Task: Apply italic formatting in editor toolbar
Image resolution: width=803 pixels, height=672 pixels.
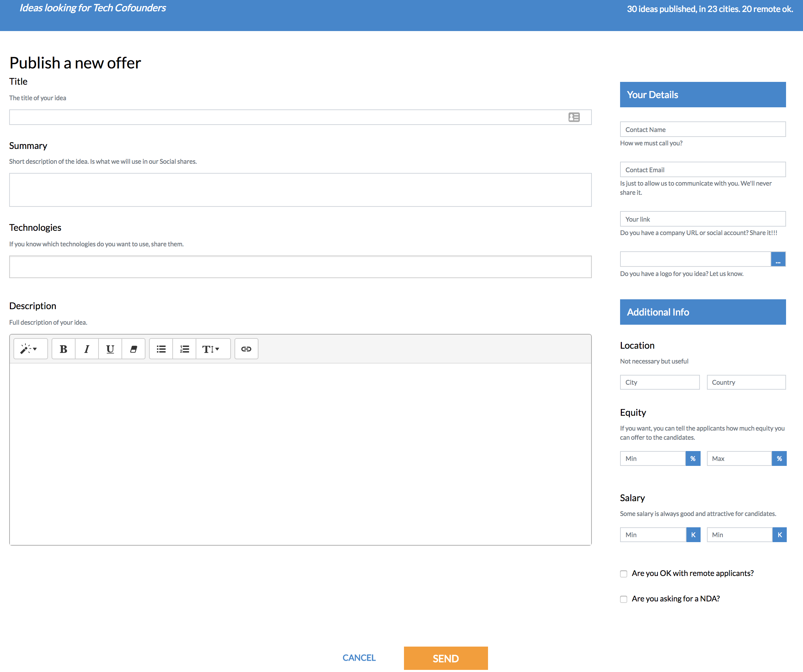Action: [x=87, y=349]
